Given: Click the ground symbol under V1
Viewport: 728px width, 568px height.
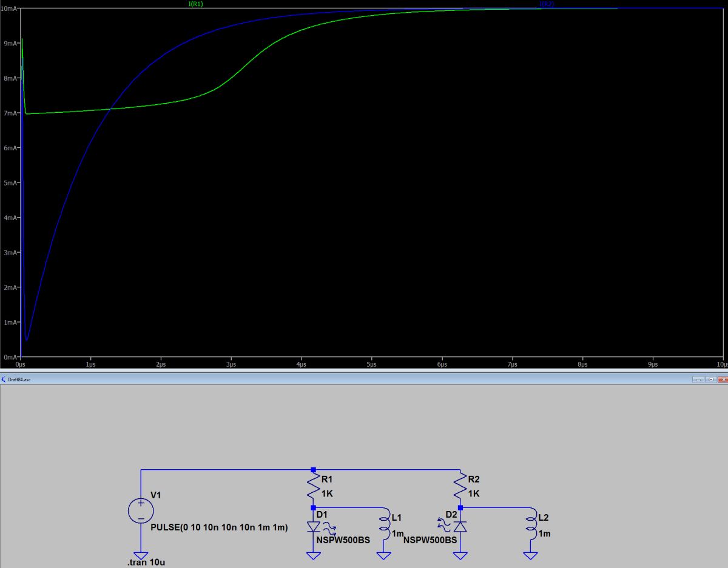Looking at the screenshot, I should pyautogui.click(x=141, y=556).
